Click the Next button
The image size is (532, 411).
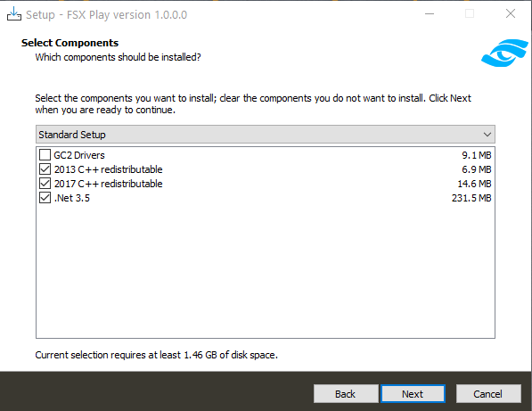click(x=413, y=394)
